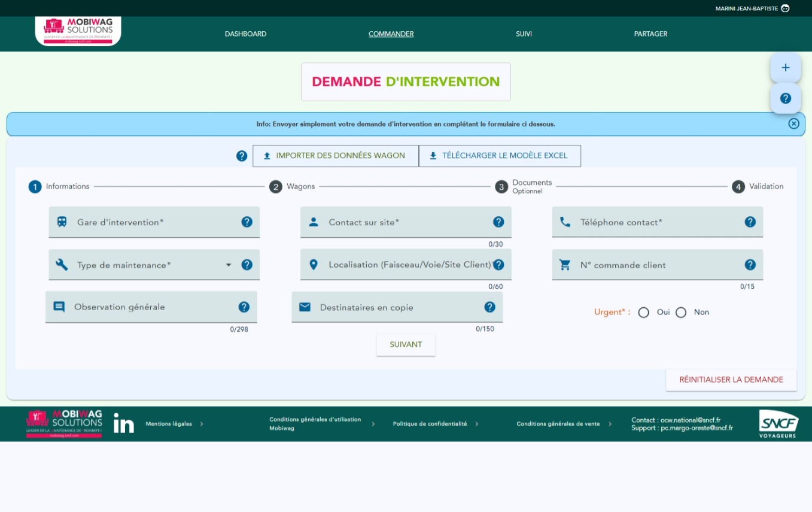
Task: Expand Mentions légales footer chevron
Action: pyautogui.click(x=202, y=424)
